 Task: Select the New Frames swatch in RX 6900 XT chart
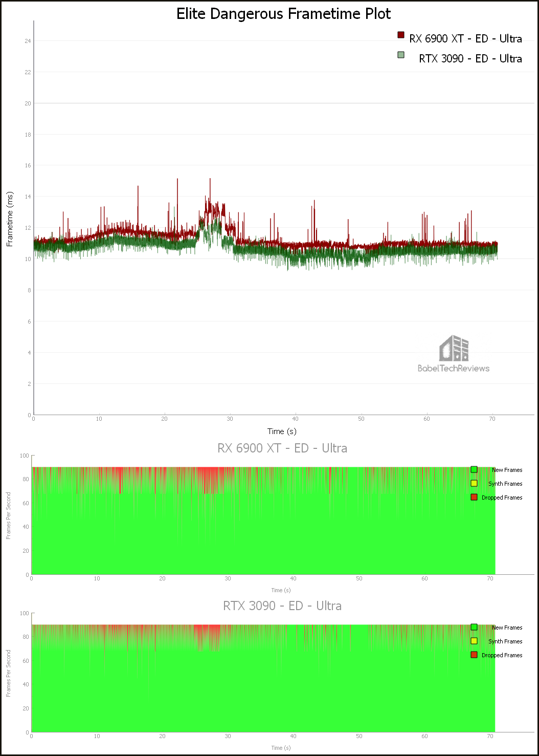coord(474,469)
